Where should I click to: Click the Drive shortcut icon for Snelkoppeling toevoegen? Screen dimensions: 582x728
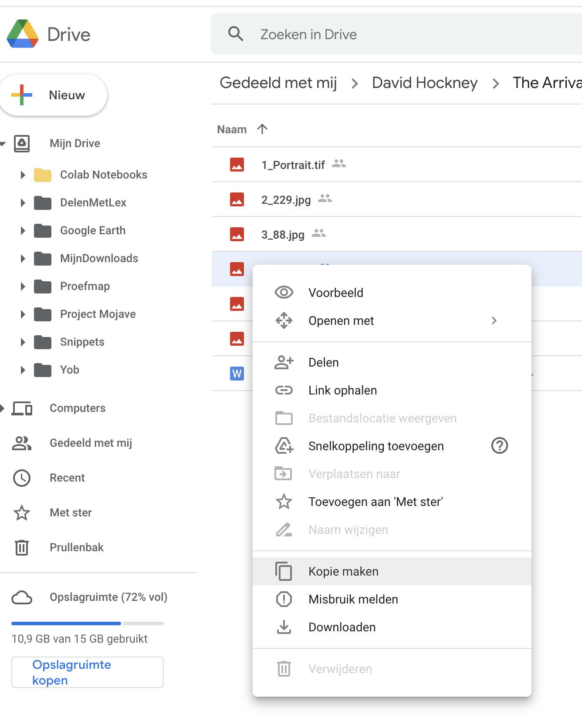pos(284,446)
